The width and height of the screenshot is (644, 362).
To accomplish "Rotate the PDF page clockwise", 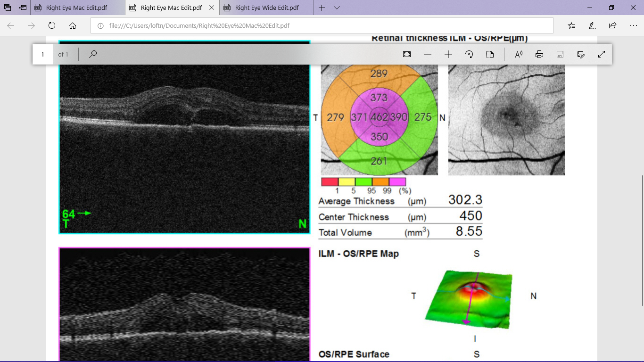I will point(469,54).
